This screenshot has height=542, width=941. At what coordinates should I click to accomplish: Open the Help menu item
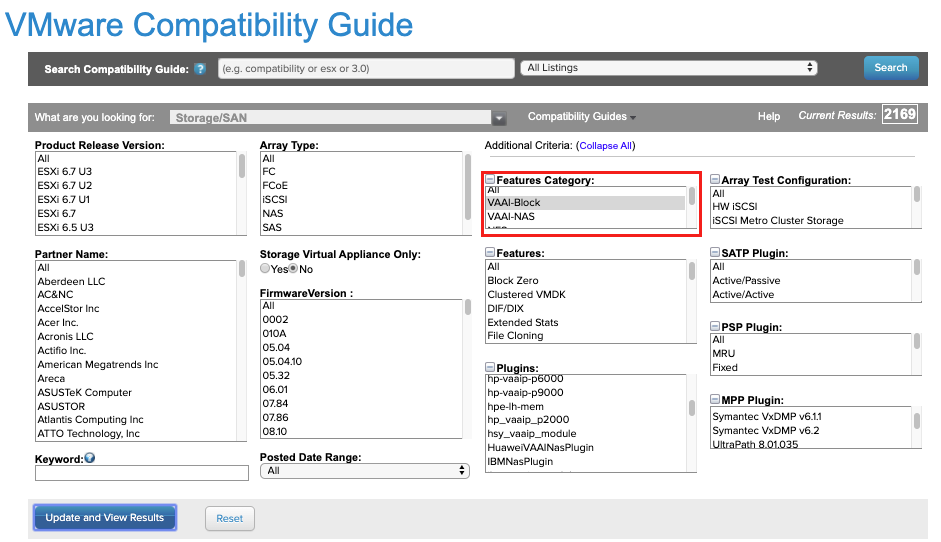pyautogui.click(x=769, y=116)
